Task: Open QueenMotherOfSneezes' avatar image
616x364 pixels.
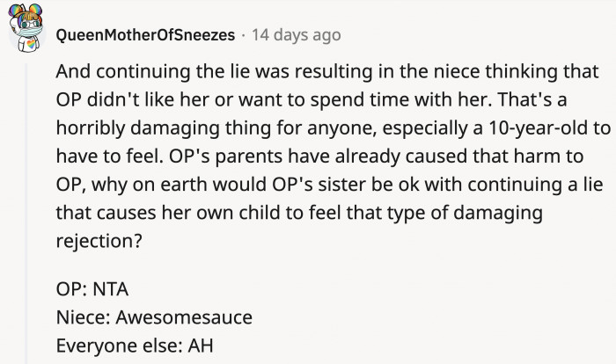Action: (x=26, y=27)
